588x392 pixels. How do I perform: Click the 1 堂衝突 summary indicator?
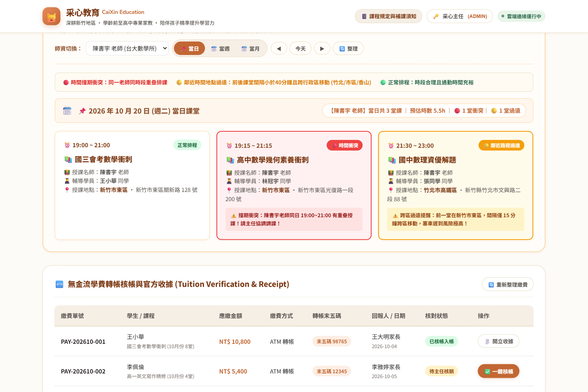tap(469, 111)
